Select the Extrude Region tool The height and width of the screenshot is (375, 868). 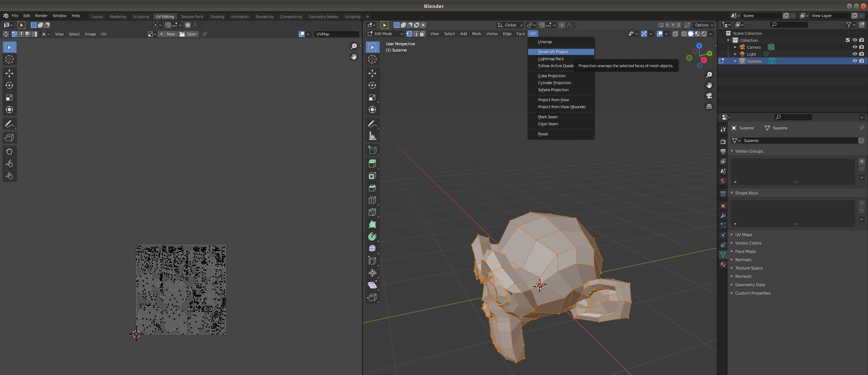point(372,163)
